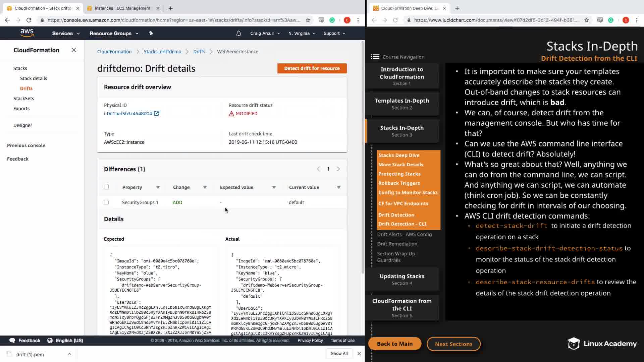Open the Services dropdown menu
This screenshot has height=362, width=644.
[x=66, y=34]
